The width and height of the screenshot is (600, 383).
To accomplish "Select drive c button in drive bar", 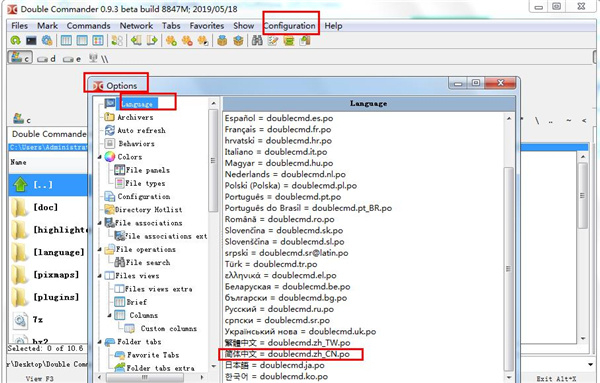I will pyautogui.click(x=20, y=58).
